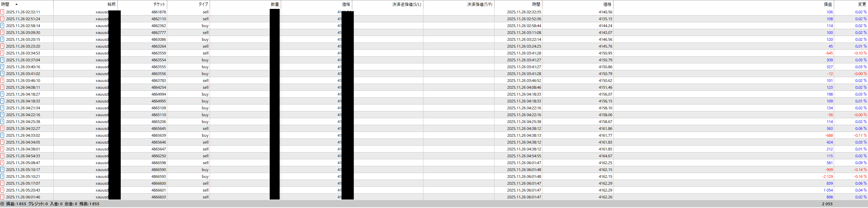Viewport: 868px width, 208px height.
Task: Click the change value 0.05 %
Action: pyautogui.click(x=861, y=60)
